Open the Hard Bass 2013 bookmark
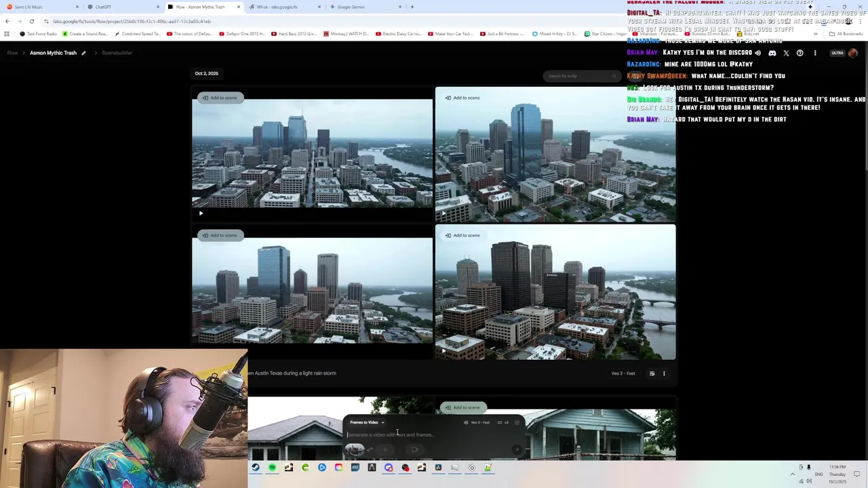The image size is (868, 488). (294, 34)
